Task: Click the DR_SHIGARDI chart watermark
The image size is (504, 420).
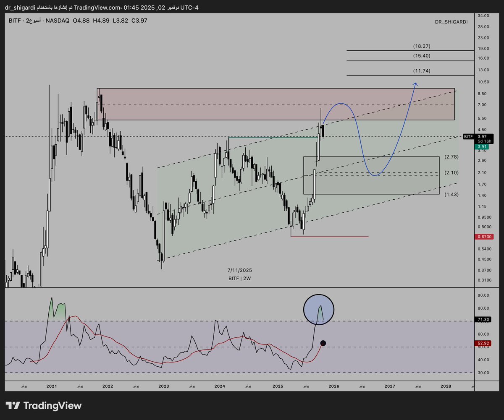Action: coord(451,22)
